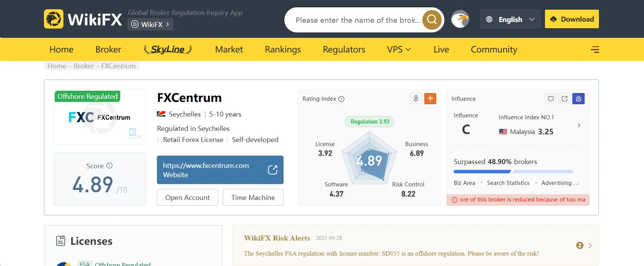Click the Risk Control 8.22 value

(x=408, y=194)
